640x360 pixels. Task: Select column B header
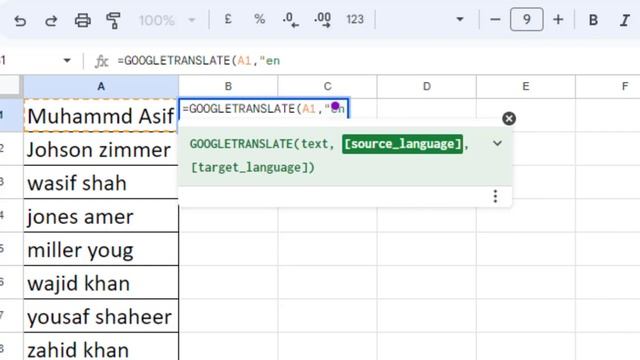(228, 86)
